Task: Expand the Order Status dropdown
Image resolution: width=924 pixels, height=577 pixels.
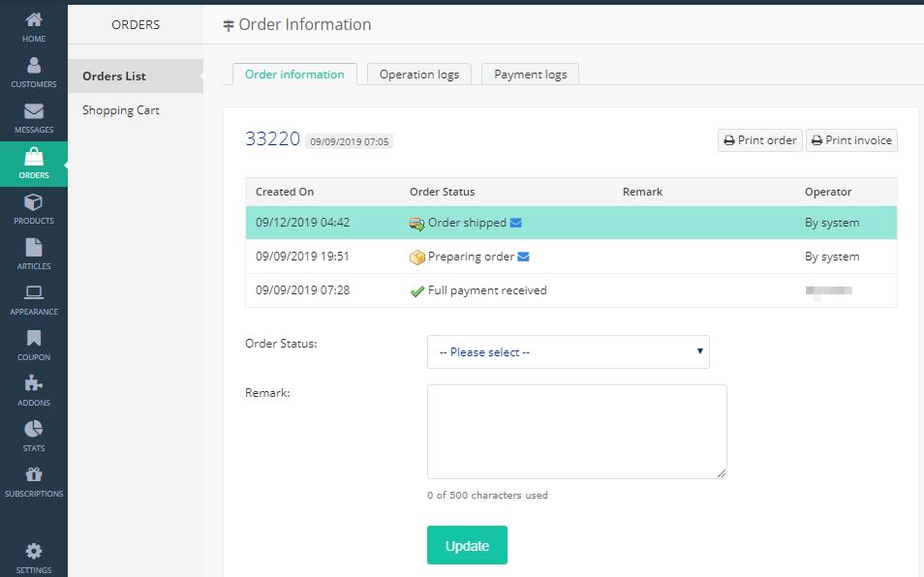Action: coord(568,352)
